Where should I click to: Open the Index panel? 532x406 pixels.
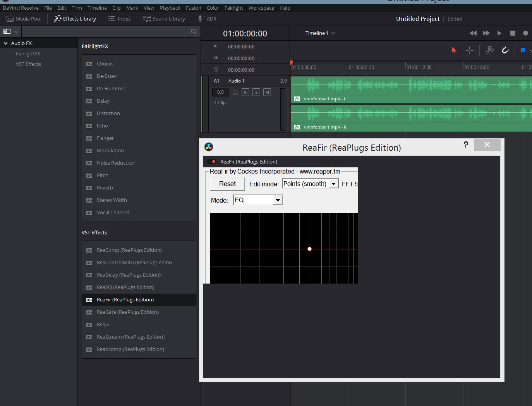[x=119, y=19]
